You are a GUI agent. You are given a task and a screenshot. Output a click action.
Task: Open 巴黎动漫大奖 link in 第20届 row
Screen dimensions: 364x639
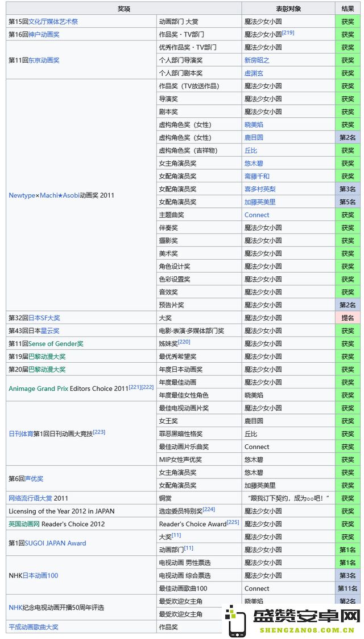click(47, 370)
